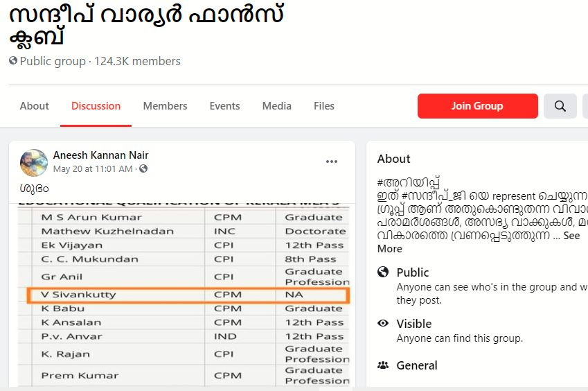
Task: Click the search magnifier icon button
Action: (x=560, y=106)
